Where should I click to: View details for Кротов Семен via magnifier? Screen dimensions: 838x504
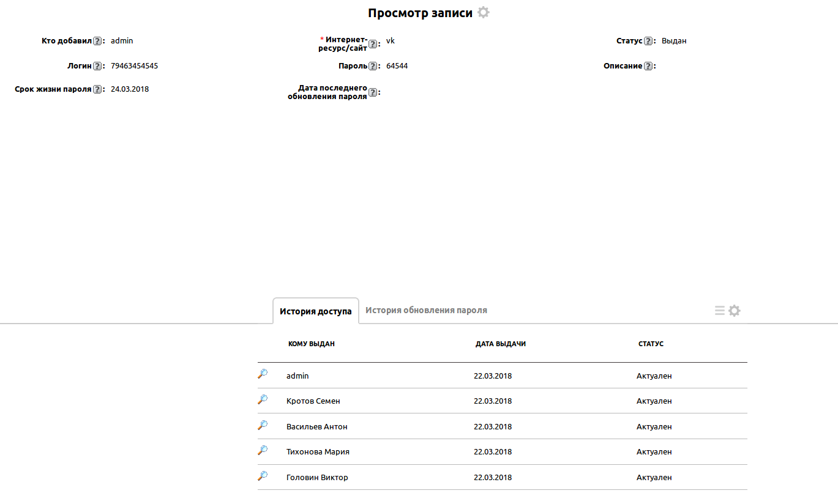click(263, 400)
